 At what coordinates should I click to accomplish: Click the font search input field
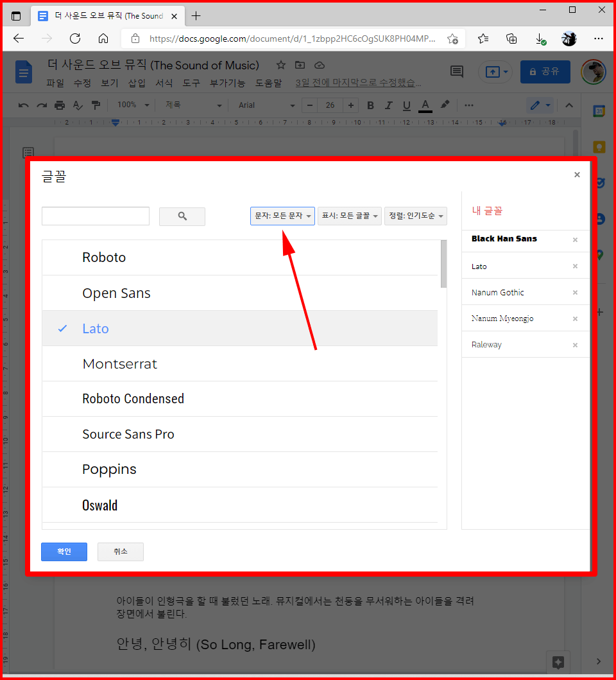(96, 216)
